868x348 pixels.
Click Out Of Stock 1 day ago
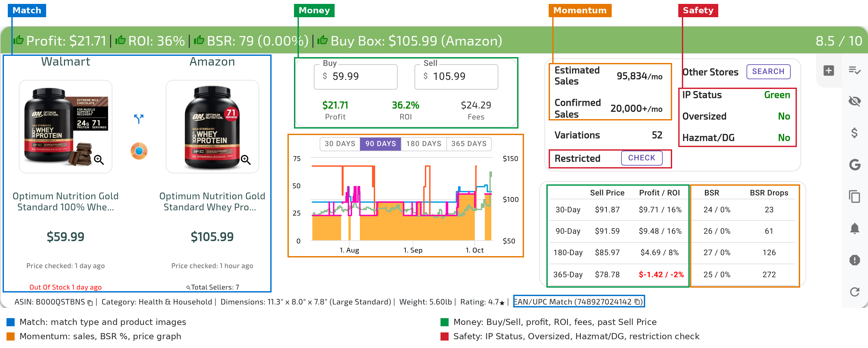(x=65, y=287)
